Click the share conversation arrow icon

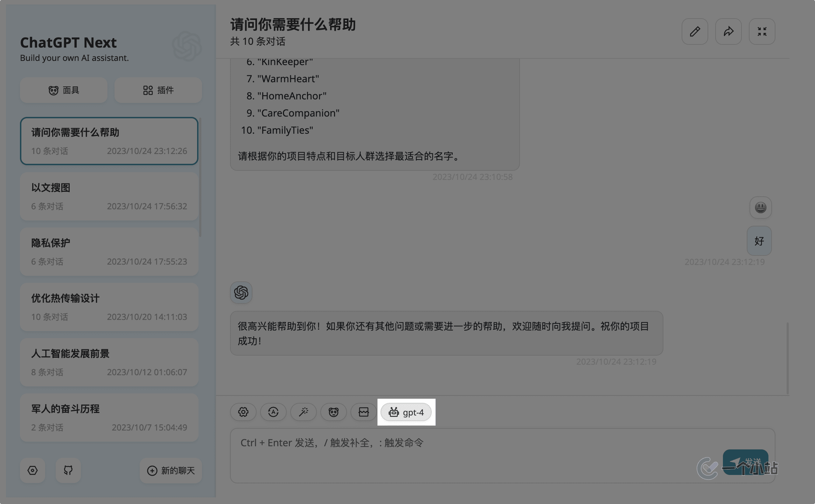728,31
